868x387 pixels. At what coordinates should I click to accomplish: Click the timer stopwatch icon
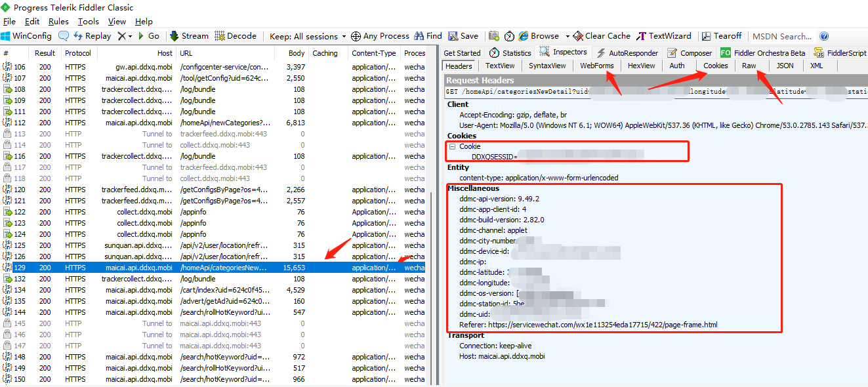tap(509, 36)
